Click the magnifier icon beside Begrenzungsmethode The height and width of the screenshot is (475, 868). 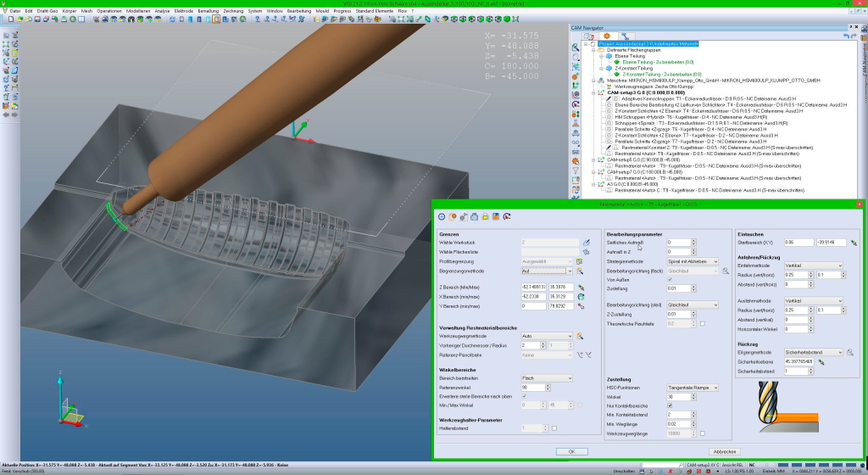pos(580,271)
